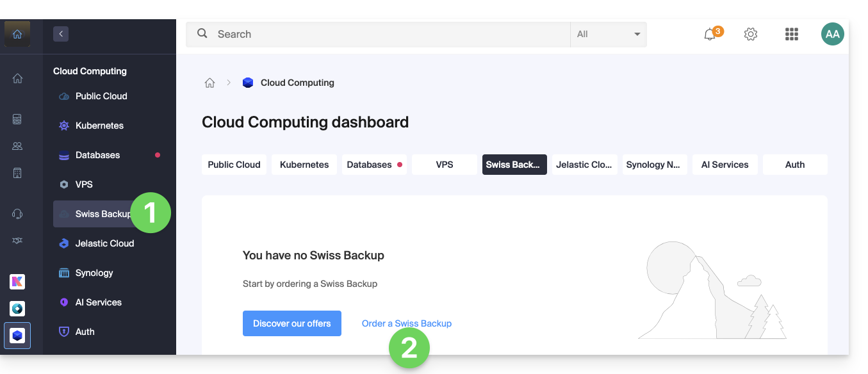Open the users icon in left rail
The height and width of the screenshot is (374, 868).
(17, 146)
